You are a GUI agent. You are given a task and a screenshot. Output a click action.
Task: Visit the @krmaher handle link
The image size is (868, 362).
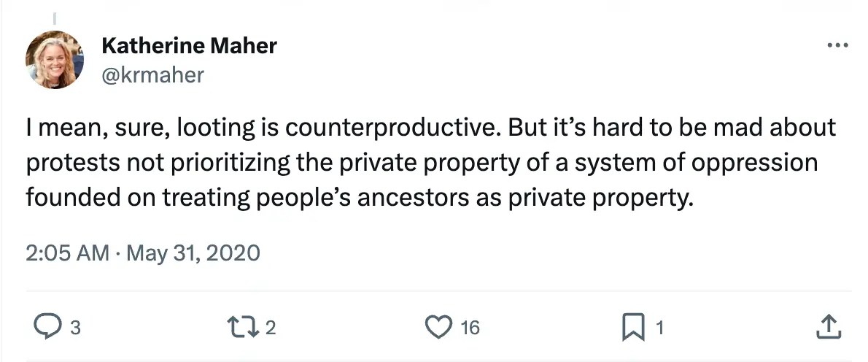(152, 74)
